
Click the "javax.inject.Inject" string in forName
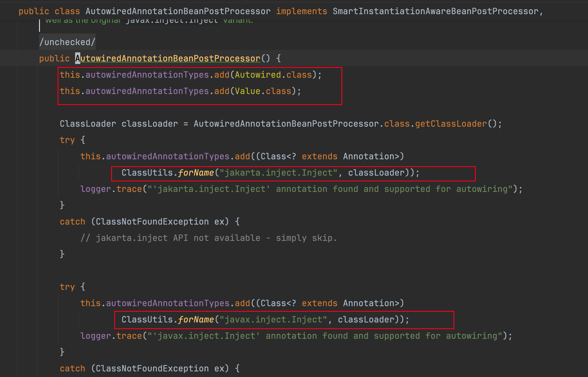[273, 320]
